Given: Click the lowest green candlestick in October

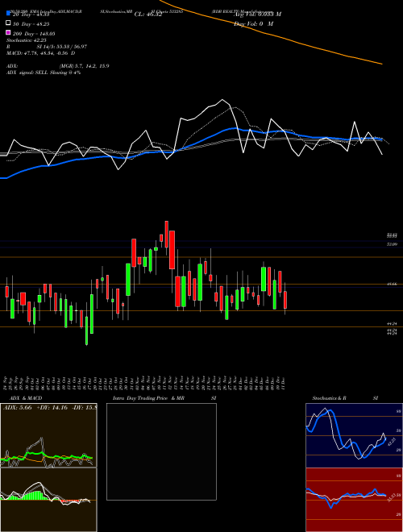Looking at the screenshot, I should (86, 330).
